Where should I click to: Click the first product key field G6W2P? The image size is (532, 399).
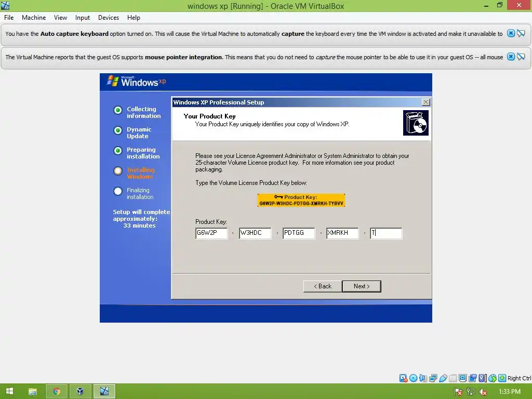pyautogui.click(x=211, y=233)
